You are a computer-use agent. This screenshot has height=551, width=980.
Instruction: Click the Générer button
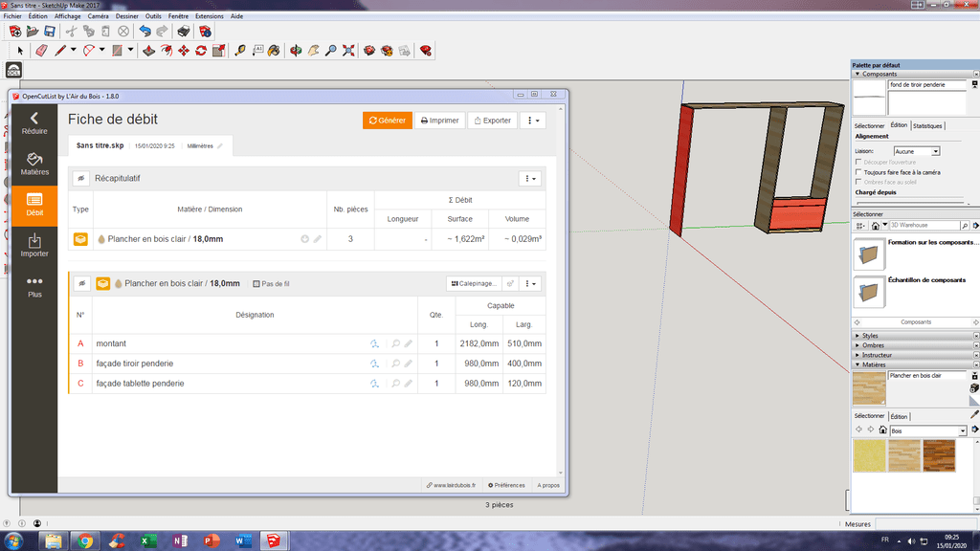pos(388,121)
